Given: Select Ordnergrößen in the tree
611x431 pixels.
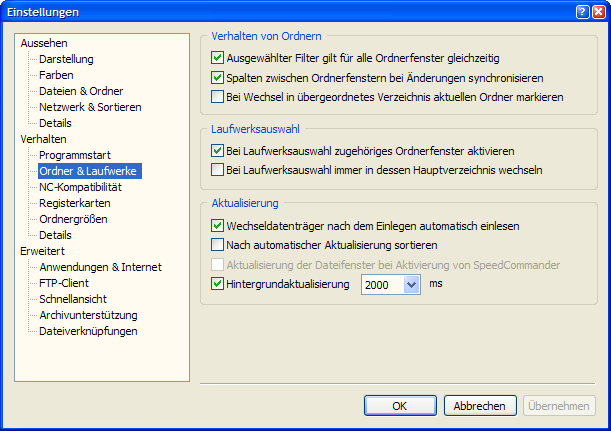Looking at the screenshot, I should point(73,219).
